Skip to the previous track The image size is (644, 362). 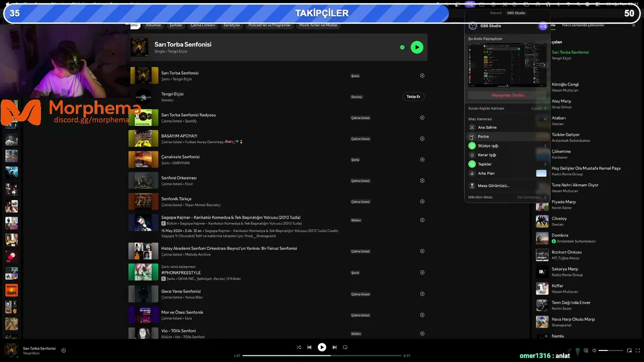(309, 347)
